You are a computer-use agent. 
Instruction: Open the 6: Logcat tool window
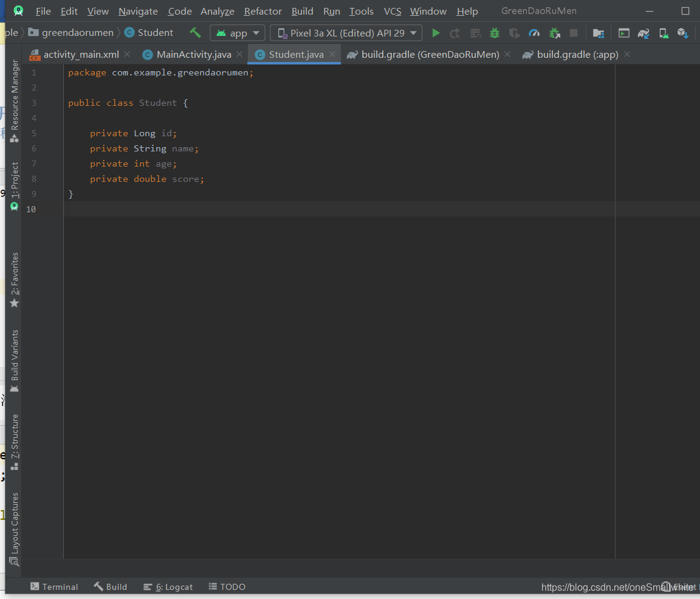tap(168, 586)
